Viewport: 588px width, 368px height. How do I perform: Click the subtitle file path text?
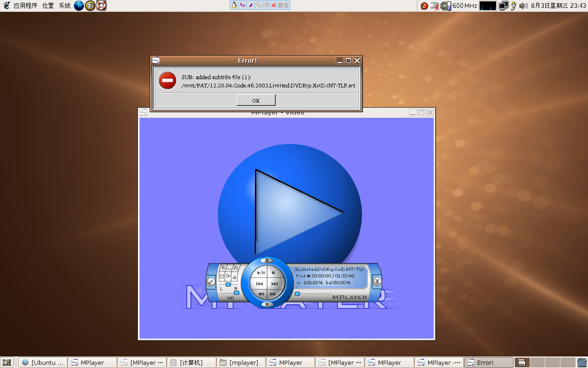click(268, 85)
